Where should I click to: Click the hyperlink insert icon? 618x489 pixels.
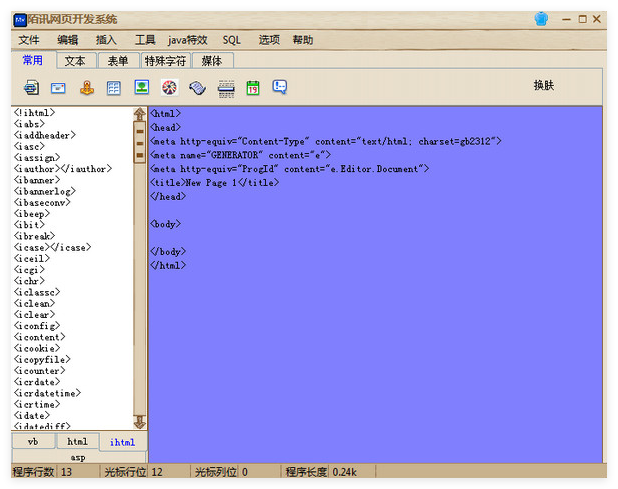(x=31, y=87)
